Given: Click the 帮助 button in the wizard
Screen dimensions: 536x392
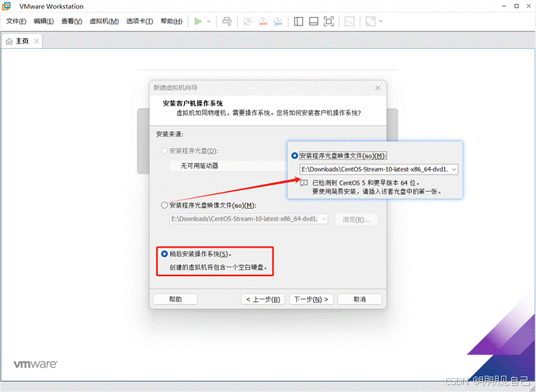Looking at the screenshot, I should click(x=176, y=299).
